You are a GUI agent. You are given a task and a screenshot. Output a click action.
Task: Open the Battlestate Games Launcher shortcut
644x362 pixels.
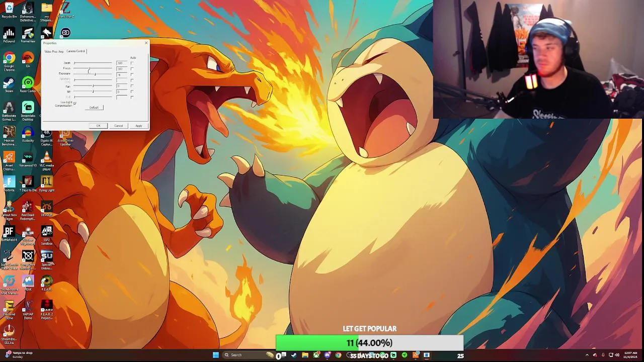(9, 111)
